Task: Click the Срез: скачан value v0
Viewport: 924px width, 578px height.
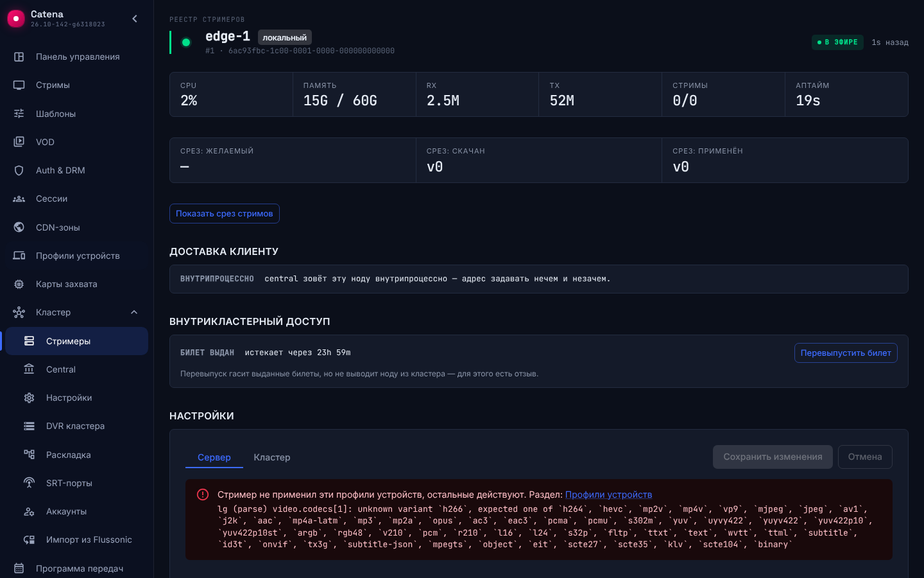Action: point(434,167)
